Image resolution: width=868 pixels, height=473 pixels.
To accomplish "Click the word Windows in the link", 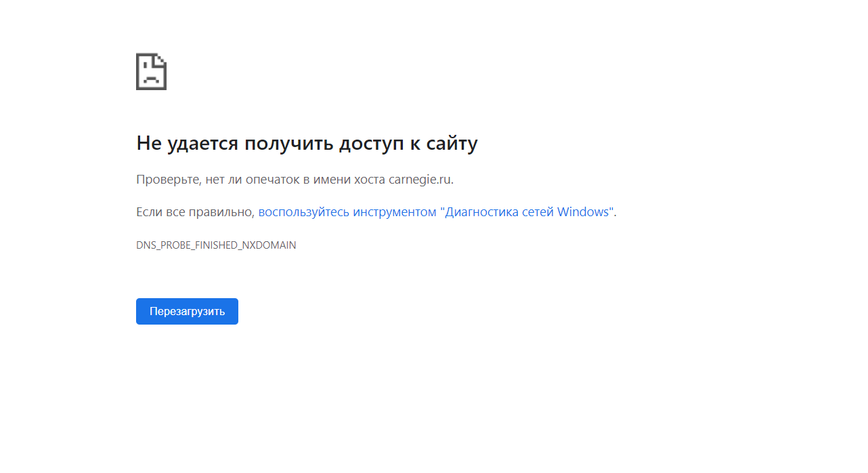I will [584, 212].
